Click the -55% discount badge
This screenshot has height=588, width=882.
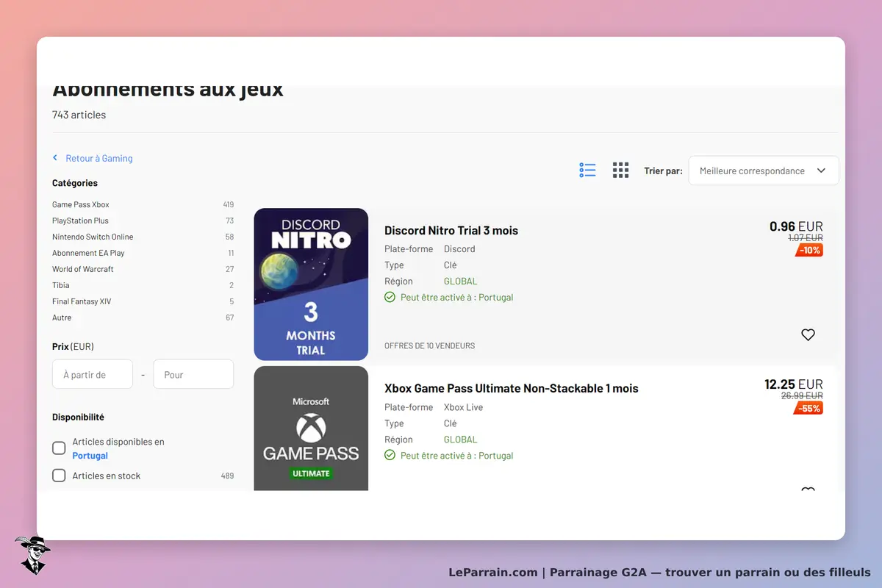point(808,409)
